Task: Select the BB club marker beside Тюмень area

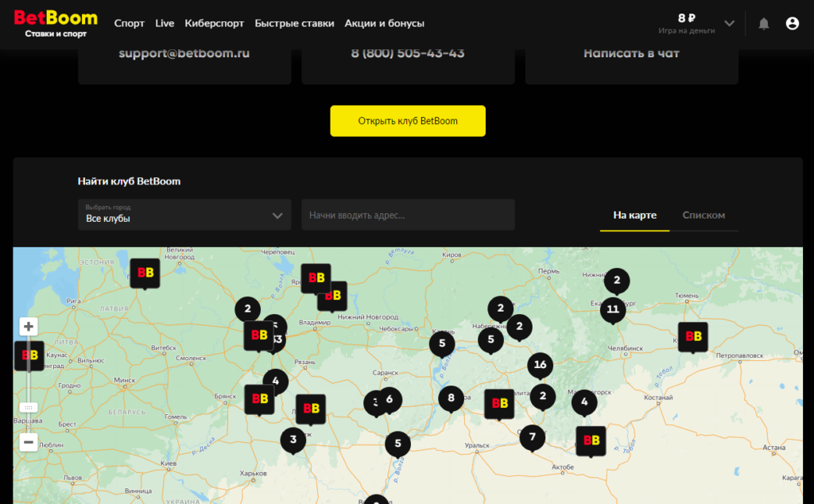Action: click(693, 337)
